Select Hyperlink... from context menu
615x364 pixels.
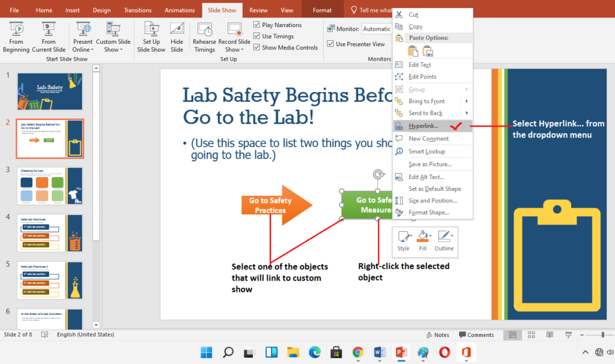coord(432,126)
